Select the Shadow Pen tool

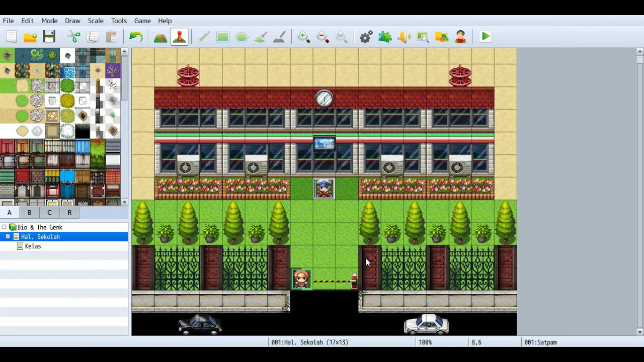click(x=279, y=37)
